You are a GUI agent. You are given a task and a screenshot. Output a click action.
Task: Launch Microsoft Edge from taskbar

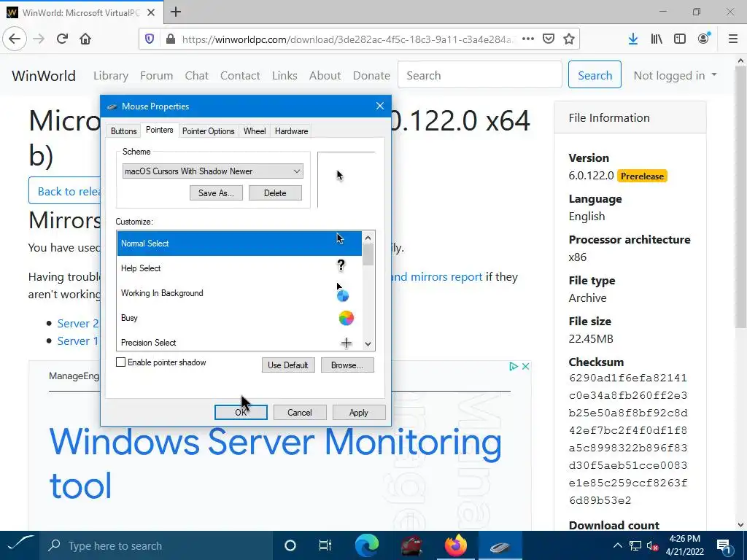click(367, 545)
